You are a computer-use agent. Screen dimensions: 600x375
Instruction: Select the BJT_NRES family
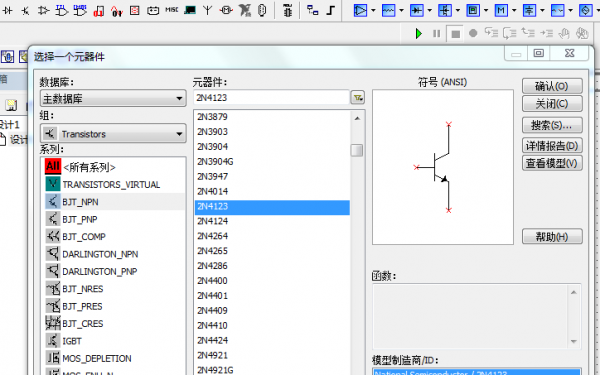coord(114,289)
